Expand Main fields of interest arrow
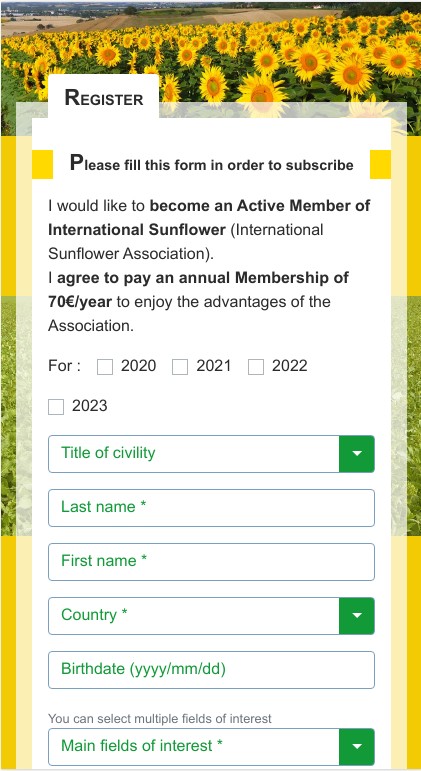 tap(357, 747)
